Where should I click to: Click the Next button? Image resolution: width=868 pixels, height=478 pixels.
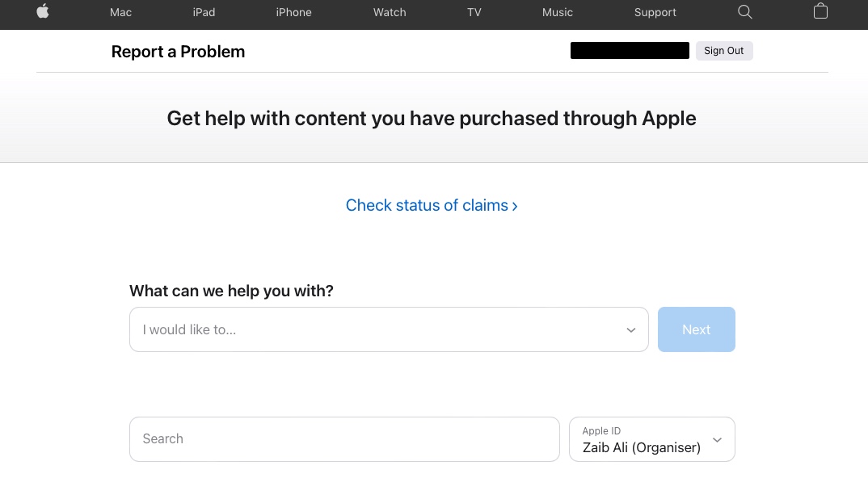coord(697,329)
